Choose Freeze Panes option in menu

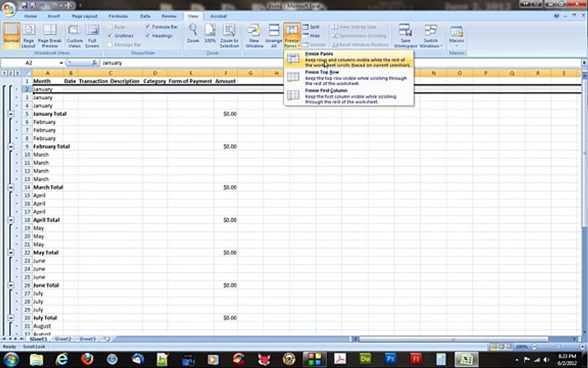pyautogui.click(x=349, y=59)
